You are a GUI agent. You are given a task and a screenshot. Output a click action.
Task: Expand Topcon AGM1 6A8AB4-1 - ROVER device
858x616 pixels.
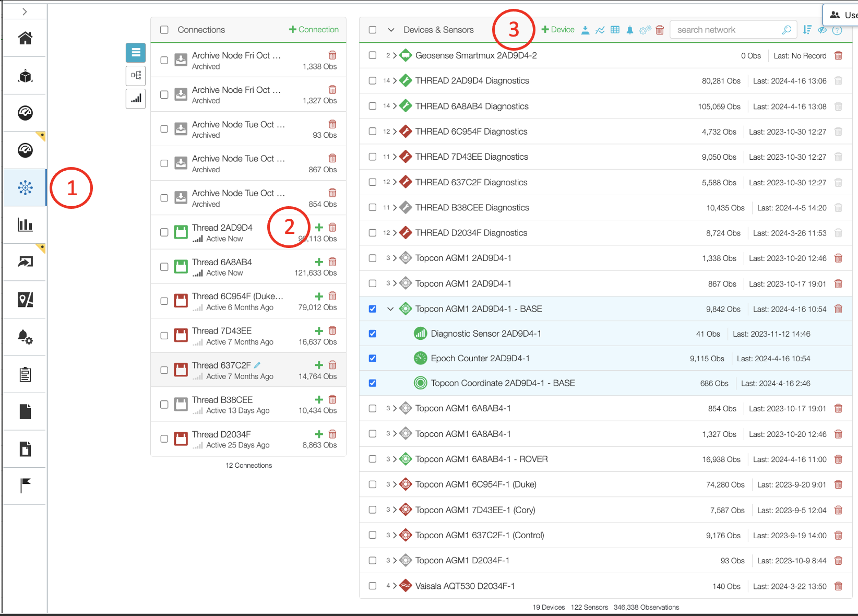pyautogui.click(x=395, y=459)
